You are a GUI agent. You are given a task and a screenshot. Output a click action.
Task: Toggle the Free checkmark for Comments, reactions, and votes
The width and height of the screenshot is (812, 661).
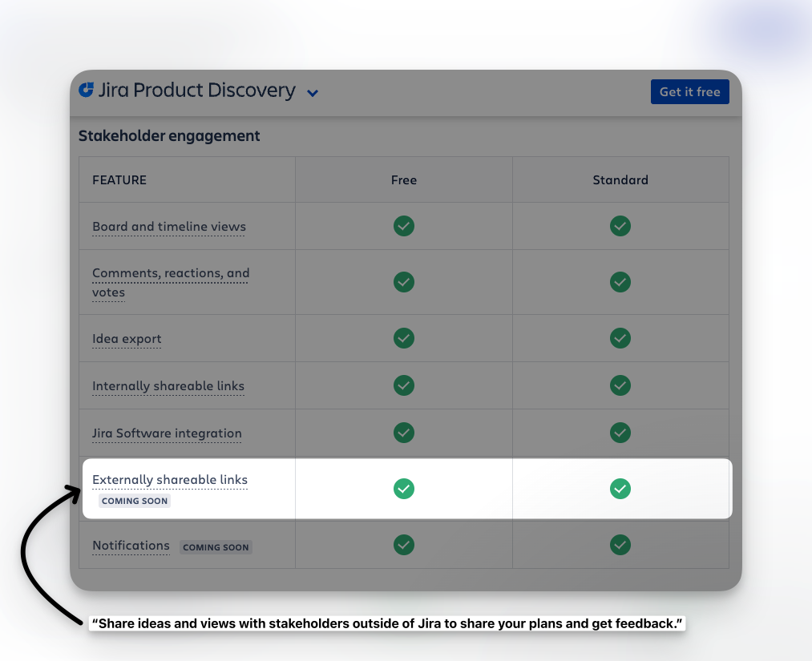pyautogui.click(x=403, y=282)
